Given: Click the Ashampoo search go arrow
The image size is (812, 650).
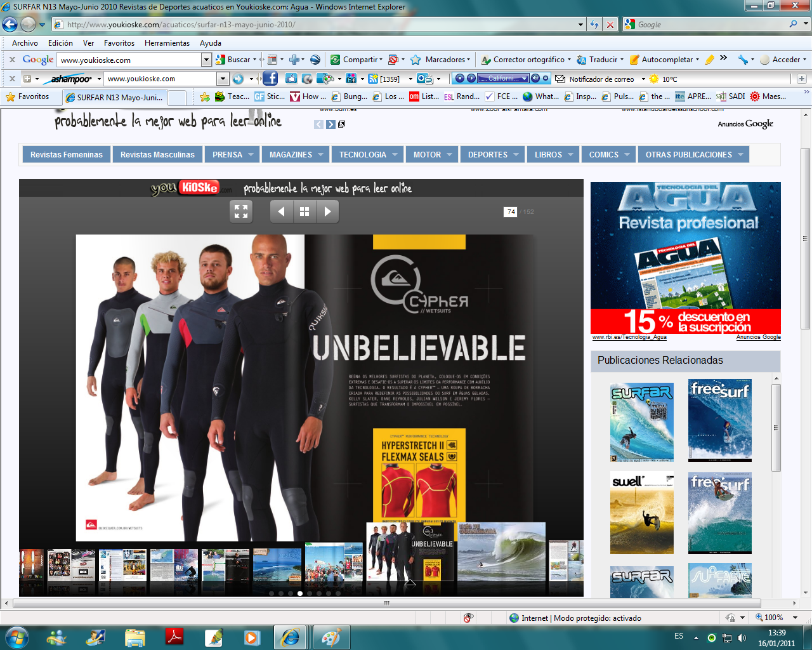Looking at the screenshot, I should (x=238, y=79).
